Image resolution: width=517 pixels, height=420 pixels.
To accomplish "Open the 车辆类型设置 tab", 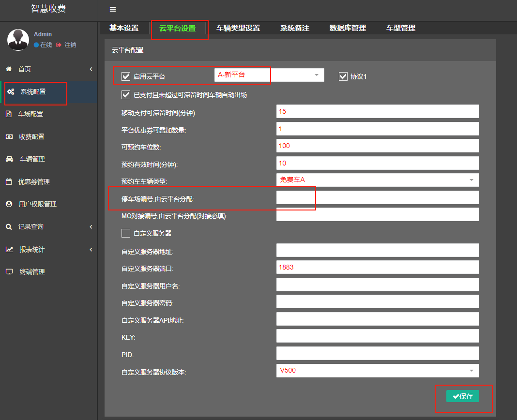I will coord(238,28).
